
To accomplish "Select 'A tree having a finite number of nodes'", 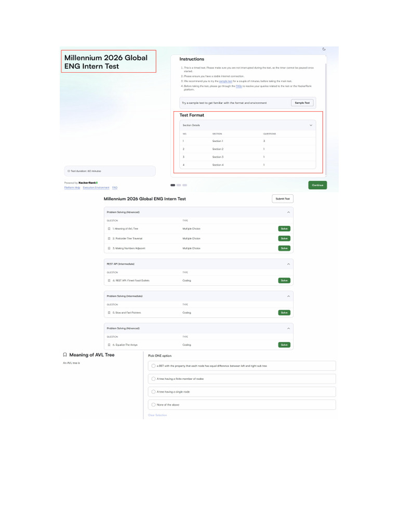I will pyautogui.click(x=242, y=379).
